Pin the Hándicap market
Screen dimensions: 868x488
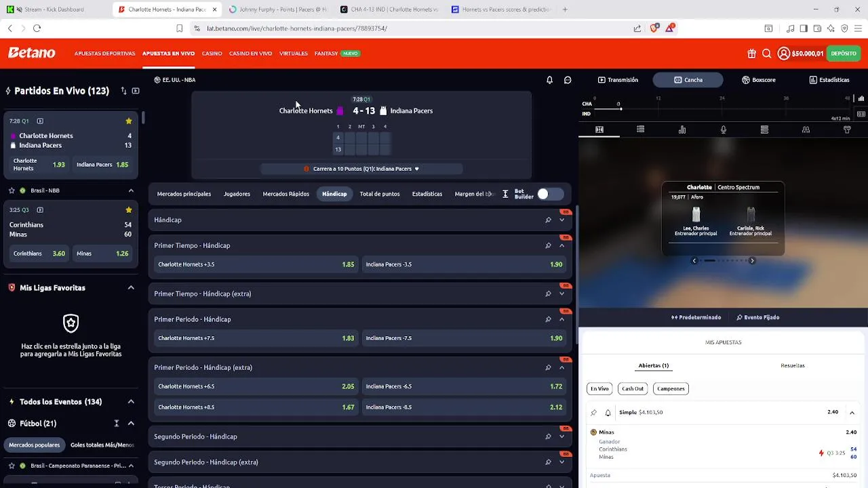[548, 220]
